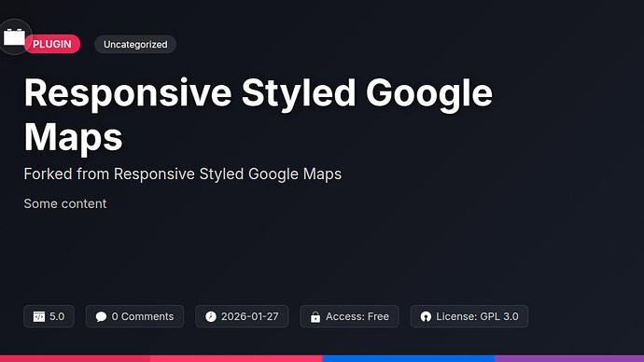Click the lock access icon
This screenshot has width=644, height=362.
(x=315, y=317)
